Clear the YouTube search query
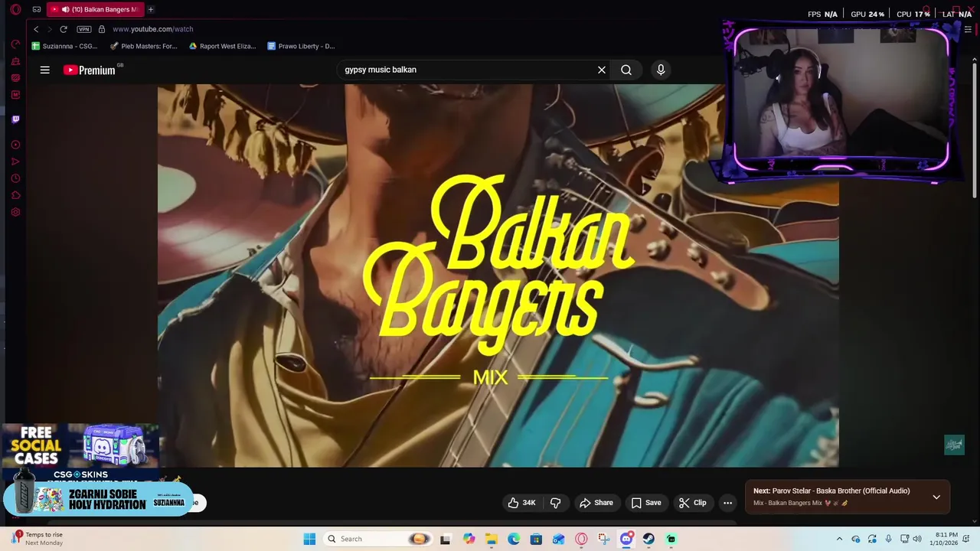The height and width of the screenshot is (551, 980). click(602, 70)
